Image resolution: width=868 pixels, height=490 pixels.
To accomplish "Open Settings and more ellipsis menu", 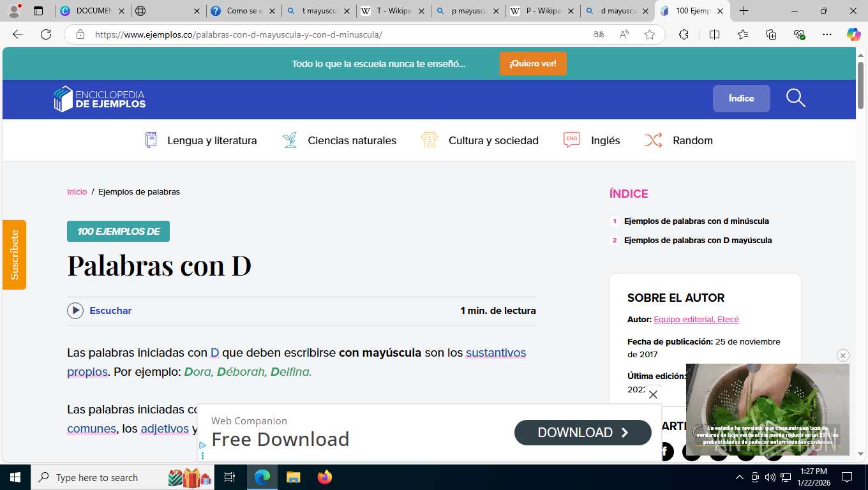I will click(x=827, y=34).
